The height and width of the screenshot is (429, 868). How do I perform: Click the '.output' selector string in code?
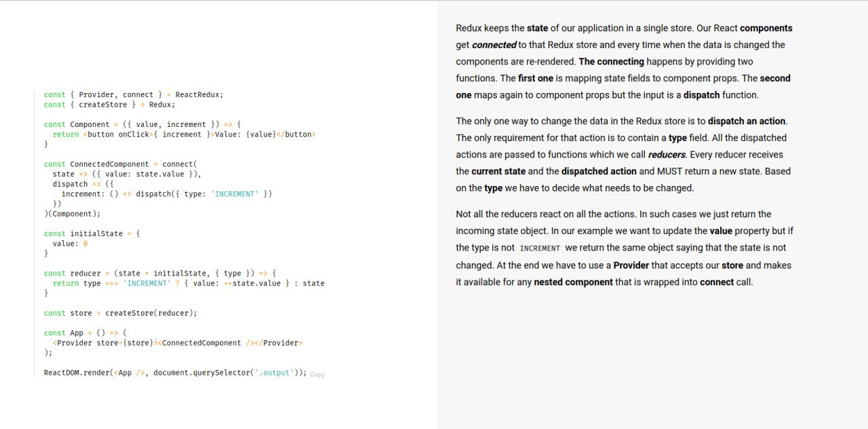pos(275,373)
